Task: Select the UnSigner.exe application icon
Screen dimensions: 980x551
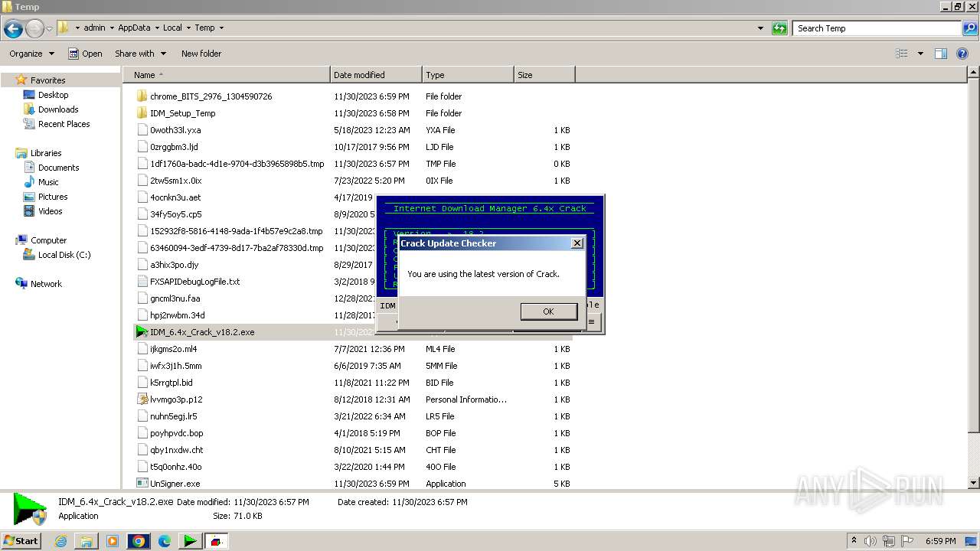Action: tap(142, 484)
